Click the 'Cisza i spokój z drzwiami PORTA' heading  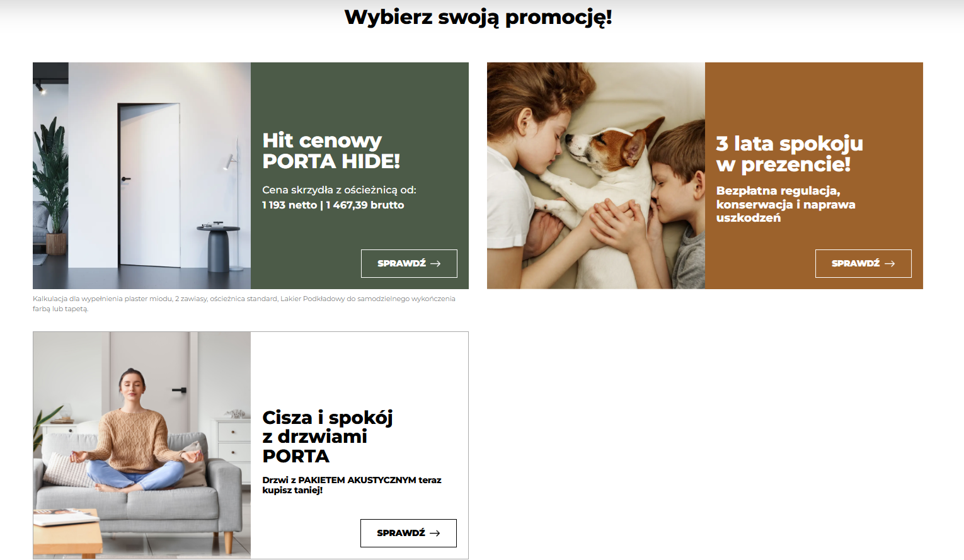(x=328, y=437)
